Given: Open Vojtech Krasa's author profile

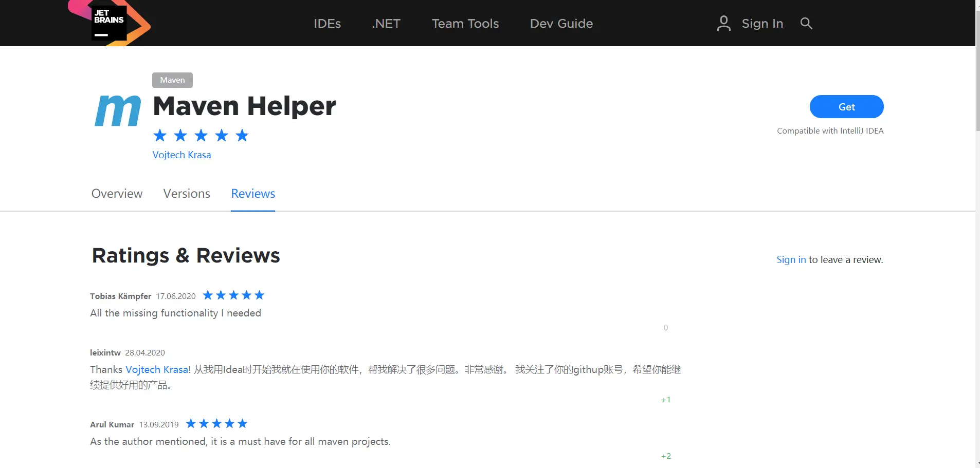Looking at the screenshot, I should click(x=182, y=155).
